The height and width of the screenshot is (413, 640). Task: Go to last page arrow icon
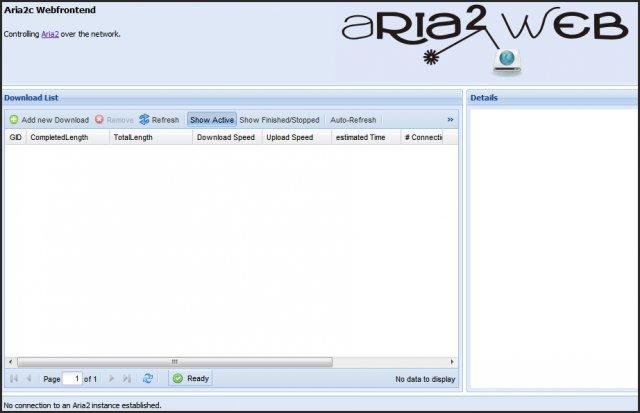tap(127, 379)
